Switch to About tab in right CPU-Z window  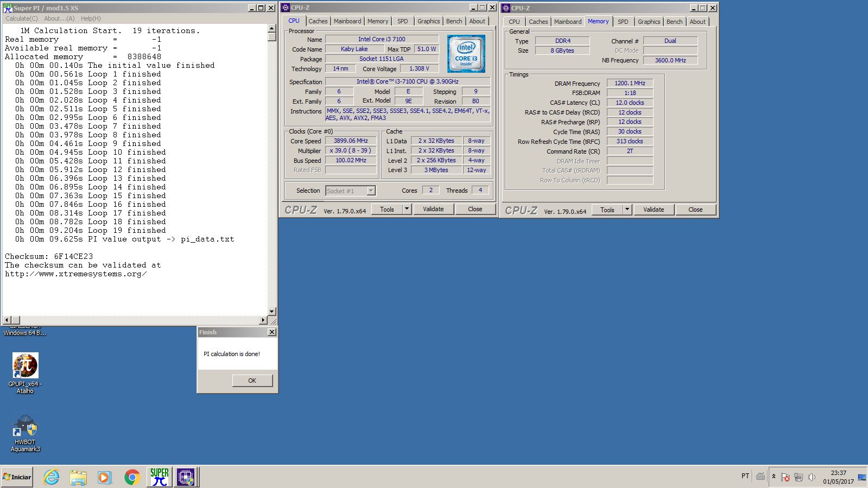698,22
